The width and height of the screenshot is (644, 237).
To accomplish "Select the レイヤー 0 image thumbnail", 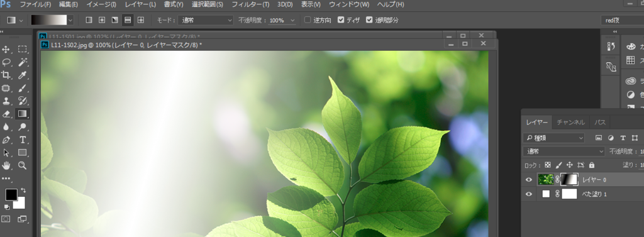I will pos(546,179).
